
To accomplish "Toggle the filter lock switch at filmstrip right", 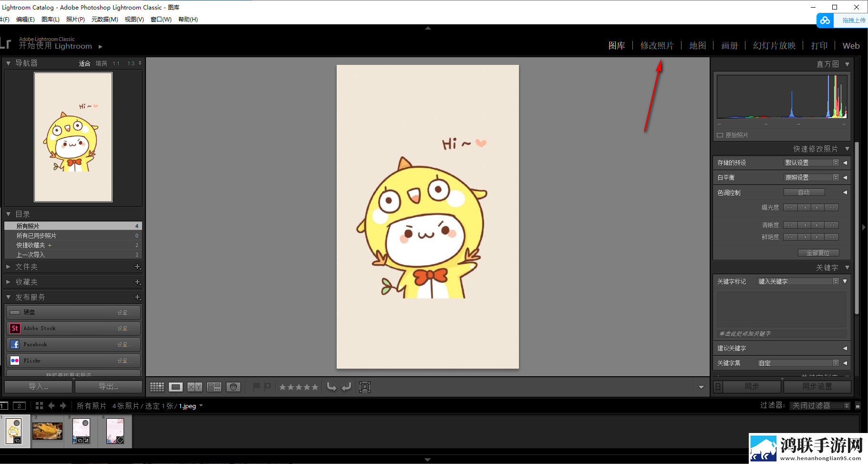I will tap(858, 406).
